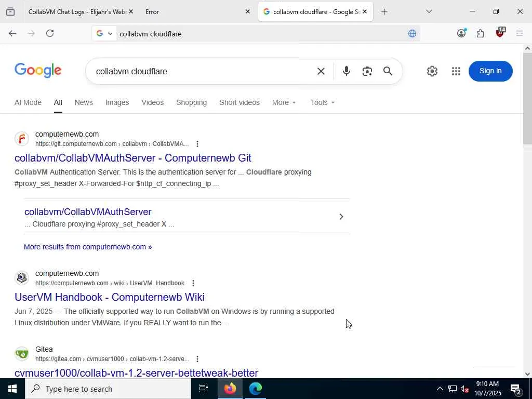
Task: Expand the More search filters dropdown
Action: [x=284, y=102]
